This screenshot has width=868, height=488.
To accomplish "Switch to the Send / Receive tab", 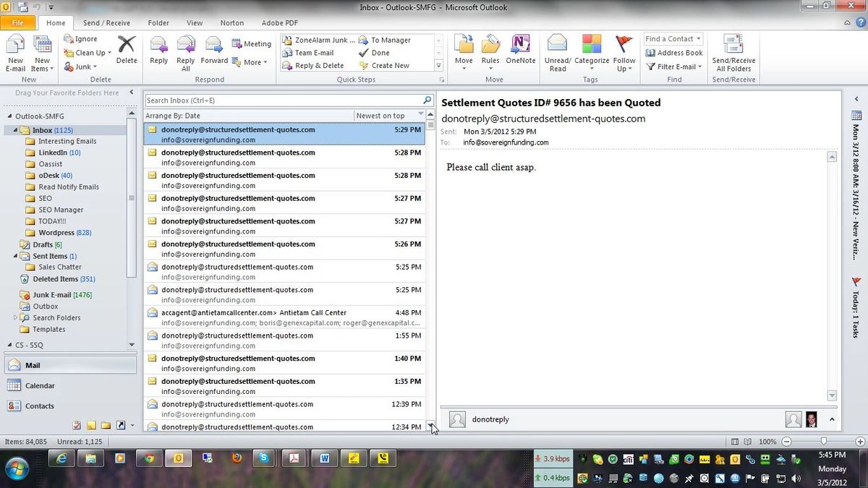I will [106, 23].
